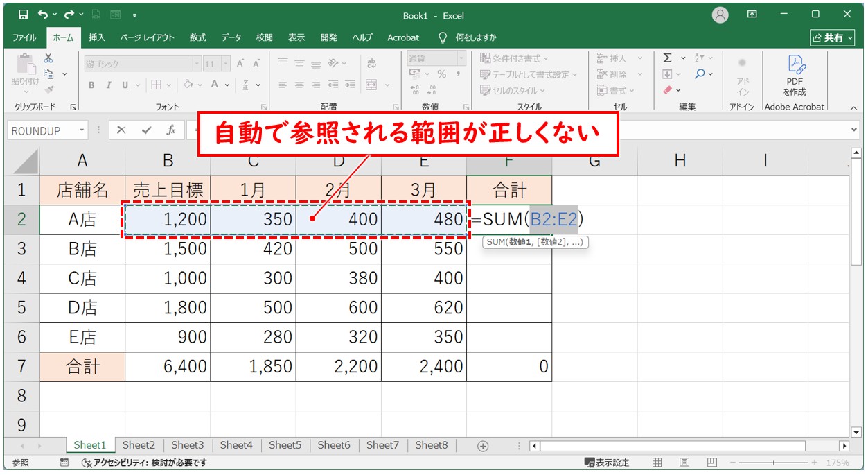The width and height of the screenshot is (868, 475).
Task: Open the 数式 ribbon tab
Action: pos(198,37)
